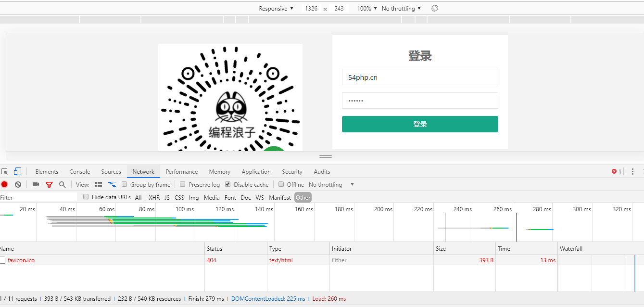The height and width of the screenshot is (307, 644).
Task: Click the username field showing 54php.cn
Action: [420, 77]
